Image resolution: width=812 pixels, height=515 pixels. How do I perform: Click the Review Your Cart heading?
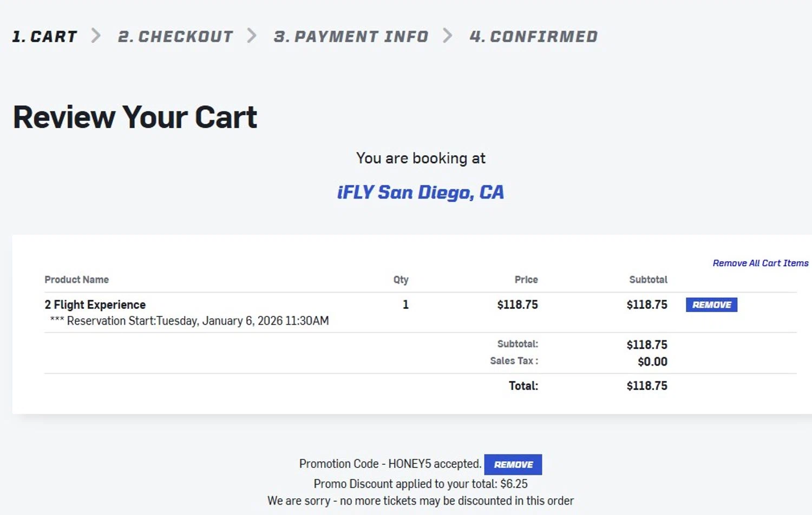pos(135,117)
